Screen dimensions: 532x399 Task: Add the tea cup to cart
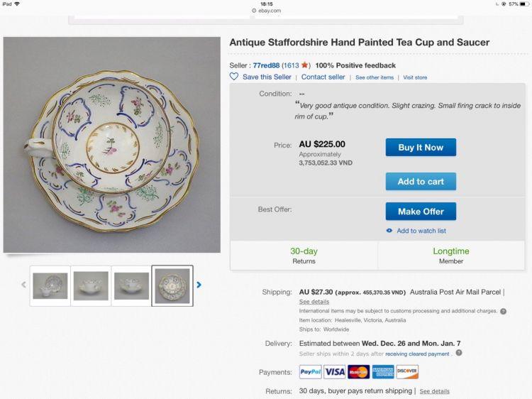(x=421, y=182)
